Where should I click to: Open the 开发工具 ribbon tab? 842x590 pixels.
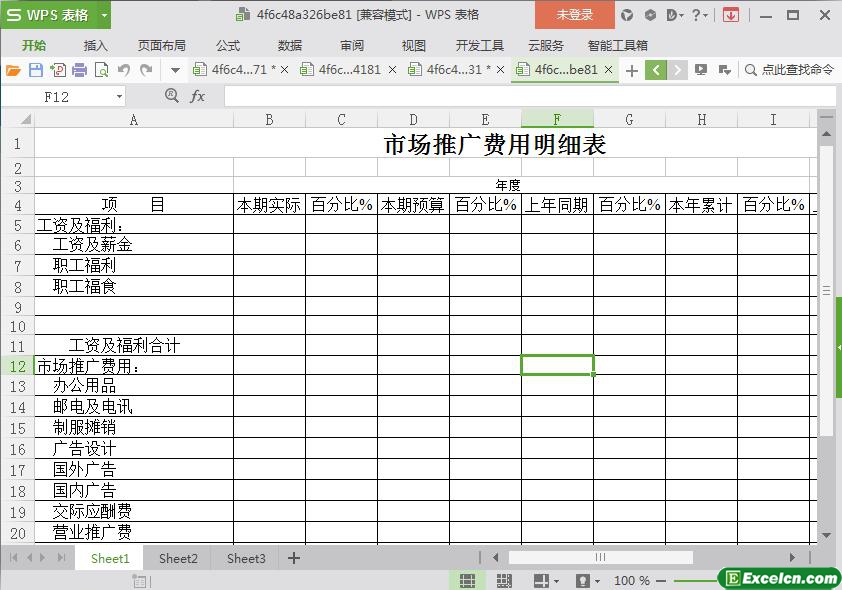480,46
